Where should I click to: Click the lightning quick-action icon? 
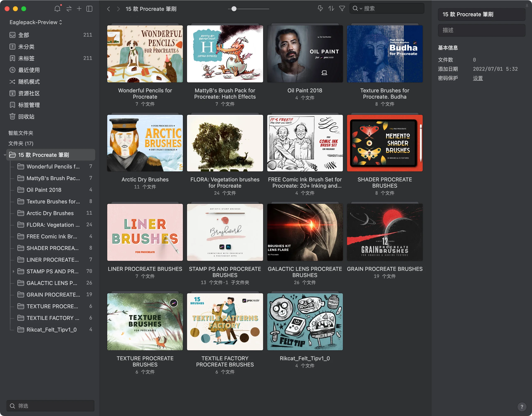point(320,9)
